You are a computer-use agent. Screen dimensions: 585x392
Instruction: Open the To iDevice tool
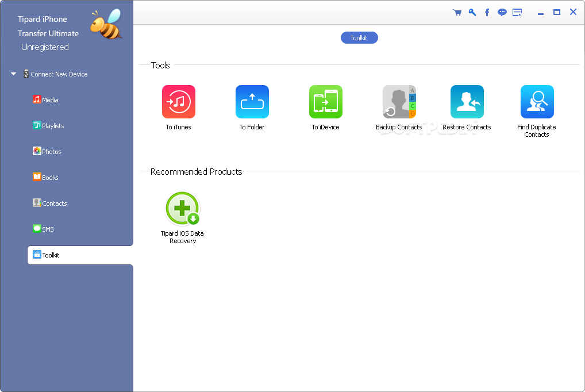pyautogui.click(x=326, y=102)
